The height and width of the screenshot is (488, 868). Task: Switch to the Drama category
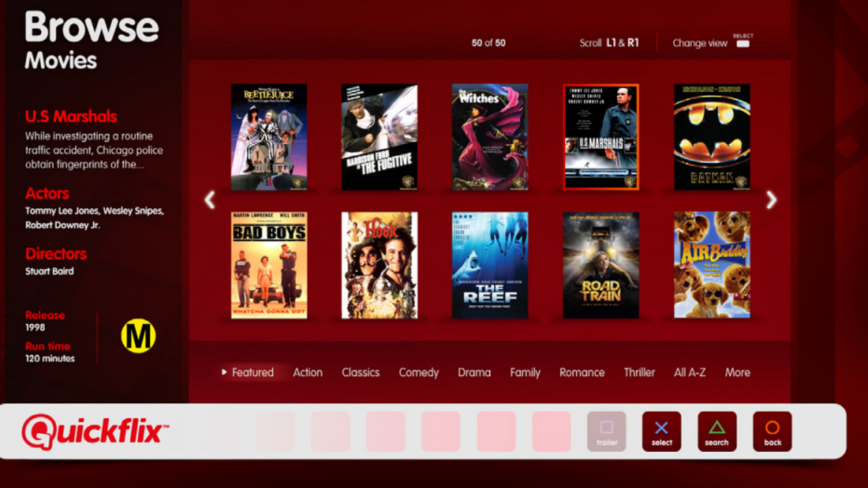coord(474,373)
